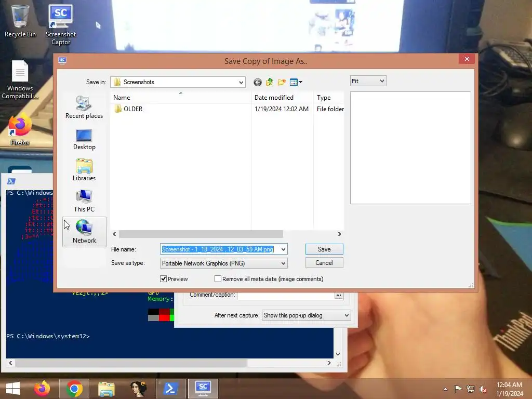Image resolution: width=532 pixels, height=399 pixels.
Task: Open Recycle Bin on the desktop
Action: pos(20,20)
